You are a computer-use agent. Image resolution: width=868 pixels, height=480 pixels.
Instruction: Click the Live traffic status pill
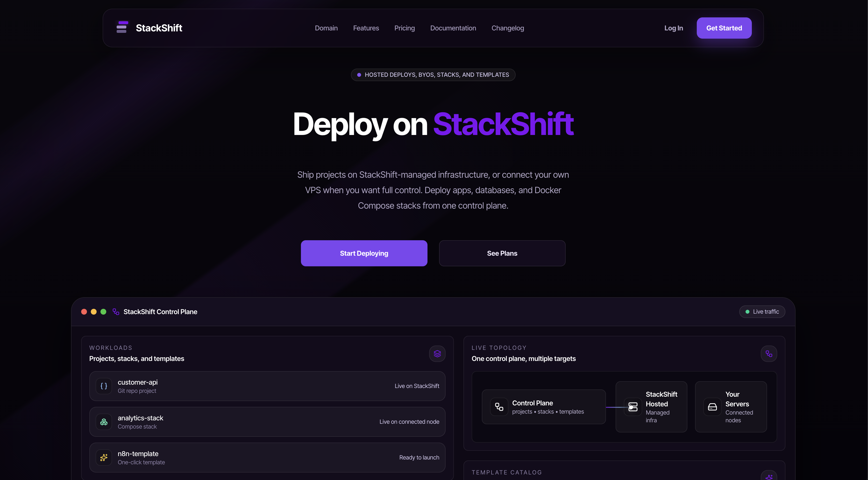point(762,311)
